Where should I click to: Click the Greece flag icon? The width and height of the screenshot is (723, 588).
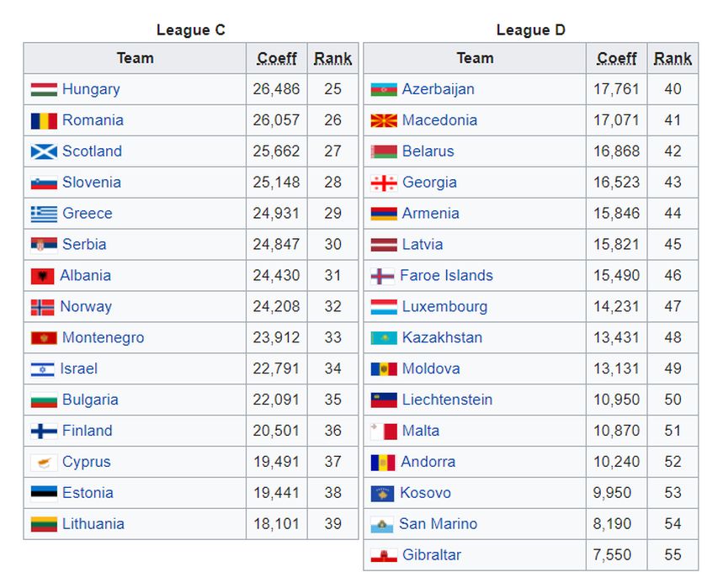[x=44, y=214]
